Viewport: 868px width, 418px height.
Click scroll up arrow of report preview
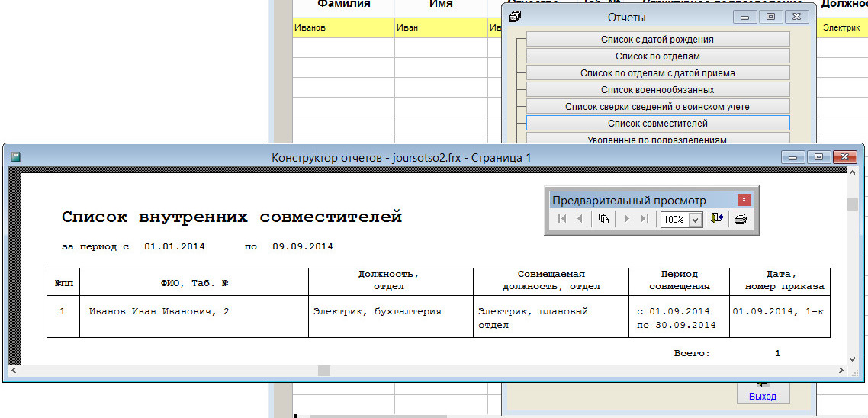[853, 173]
